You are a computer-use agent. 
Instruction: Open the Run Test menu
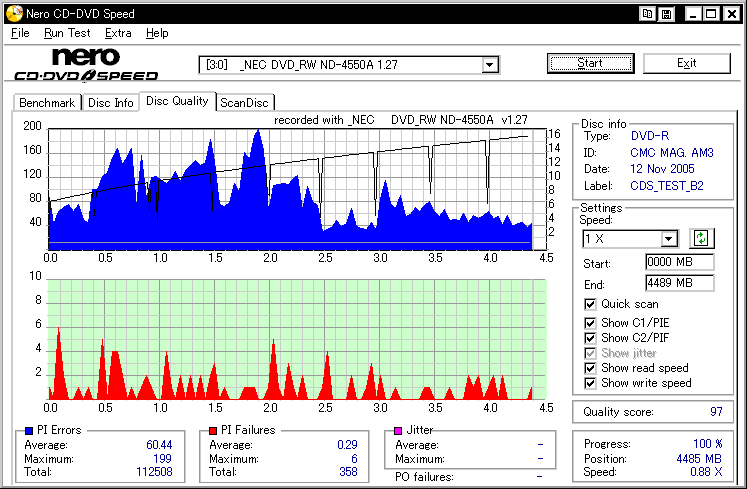[x=67, y=33]
